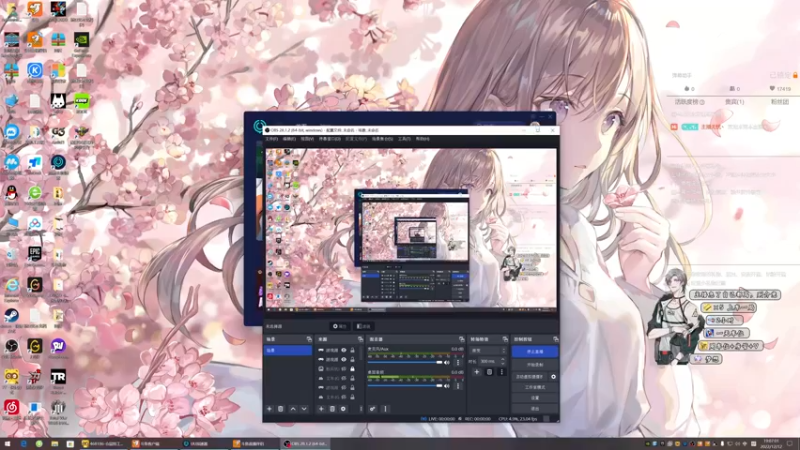Image resolution: width=800 pixels, height=450 pixels.
Task: Mute the Desktop Audio channel speaker icon
Action: [x=447, y=386]
